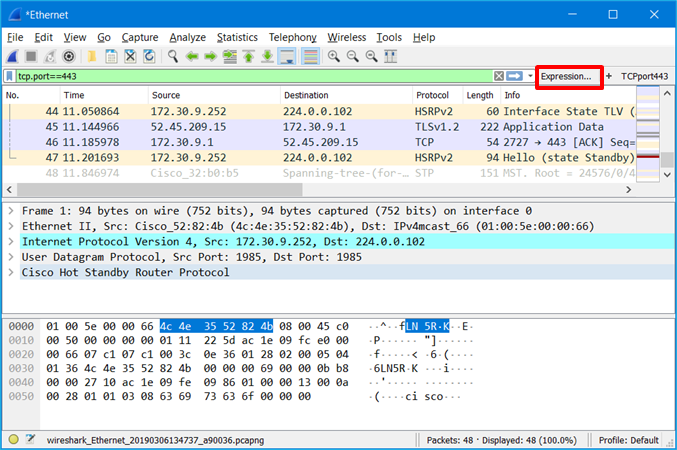Toggle packet list coloring rules
The image size is (677, 450).
point(311,56)
